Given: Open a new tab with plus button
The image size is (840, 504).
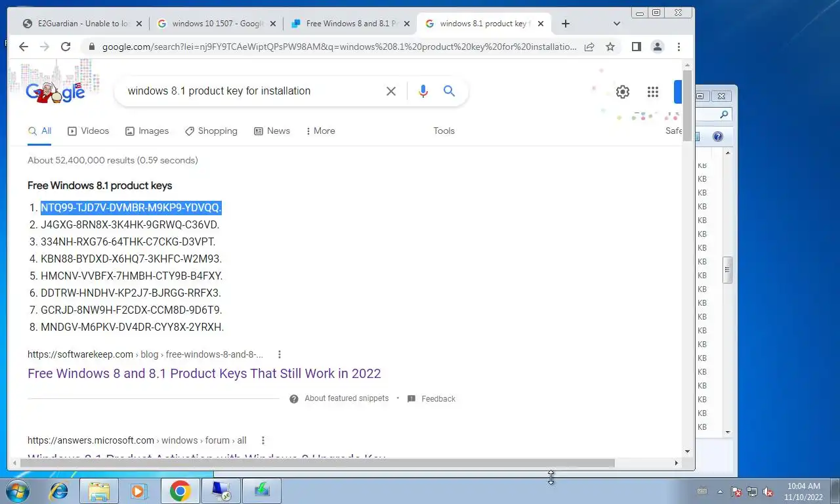Looking at the screenshot, I should (x=566, y=24).
